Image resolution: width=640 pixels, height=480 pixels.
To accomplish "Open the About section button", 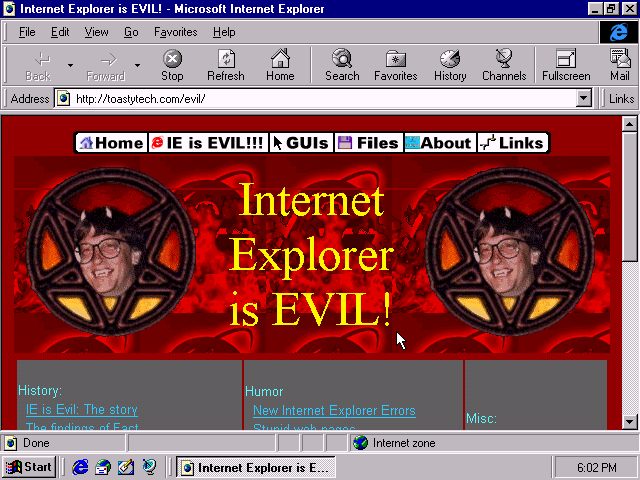I will 440,143.
